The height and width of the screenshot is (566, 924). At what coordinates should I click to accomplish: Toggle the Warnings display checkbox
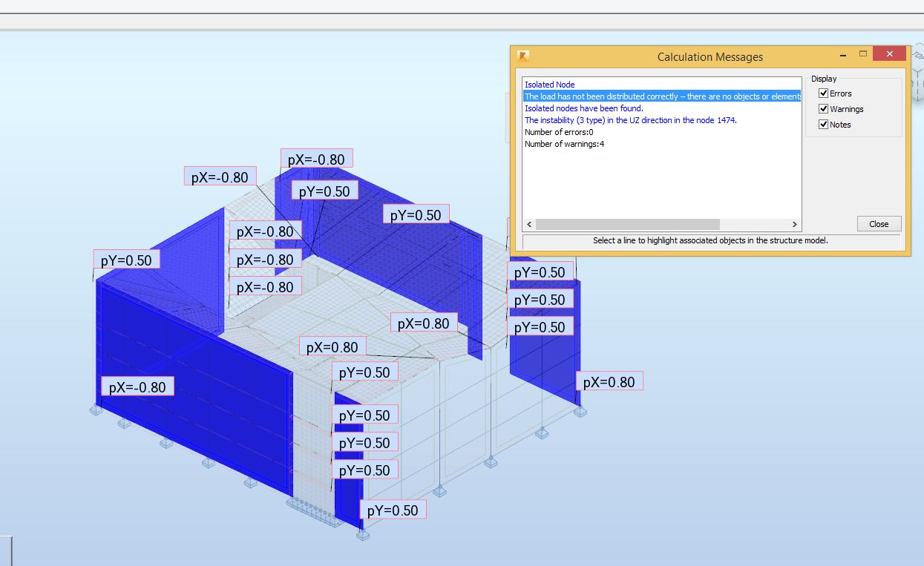(823, 109)
